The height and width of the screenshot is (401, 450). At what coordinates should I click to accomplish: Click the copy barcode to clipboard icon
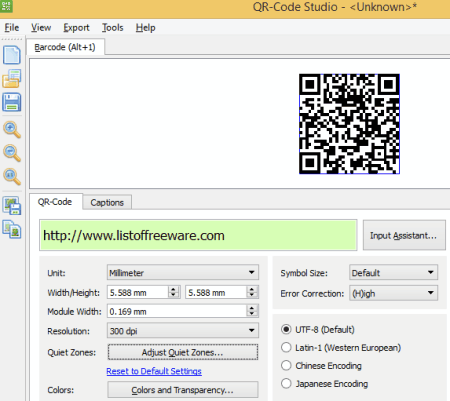[x=12, y=229]
